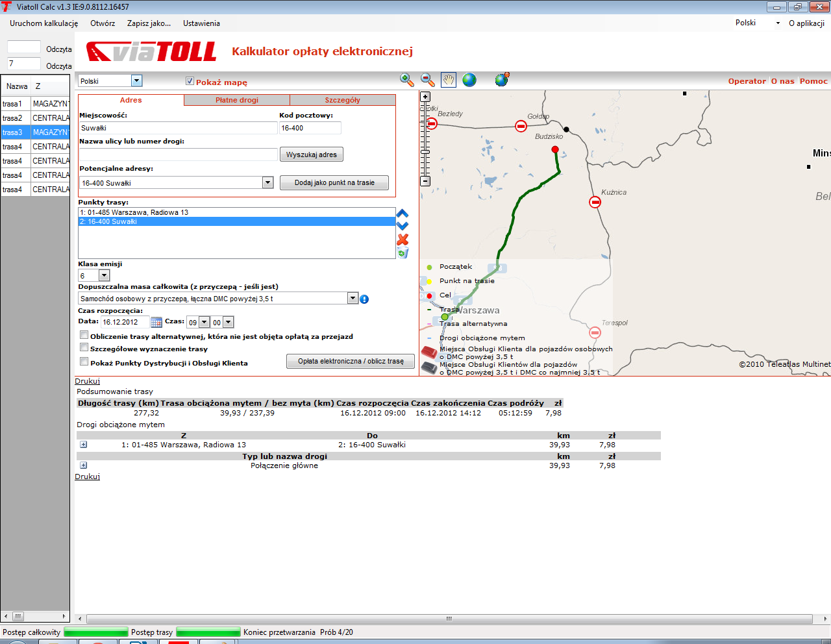This screenshot has height=644, width=831.
Task: Click the blue info icon beside vehicle mass
Action: [364, 299]
